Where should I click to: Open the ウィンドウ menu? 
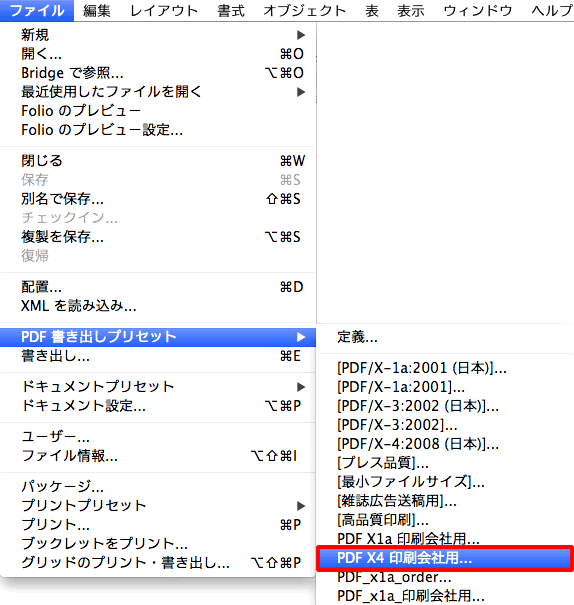(x=478, y=10)
